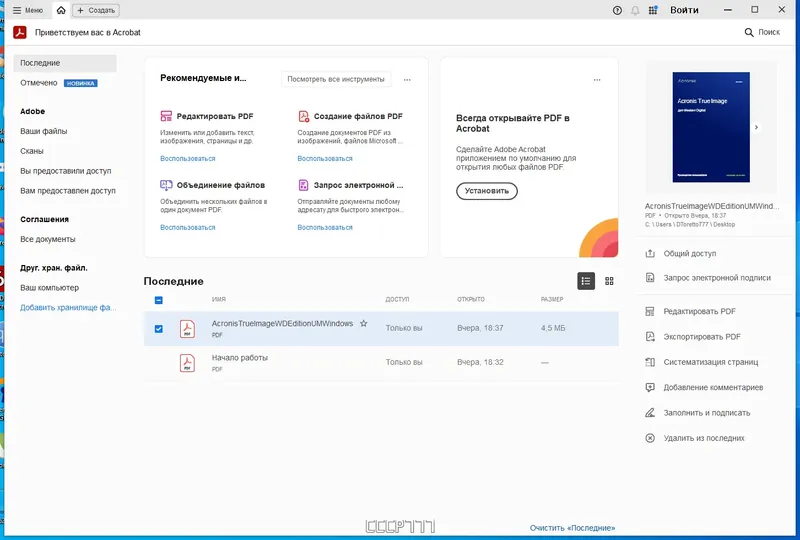Viewport: 800px width, 540px height.
Task: Close the Acrobat window
Action: [x=782, y=10]
